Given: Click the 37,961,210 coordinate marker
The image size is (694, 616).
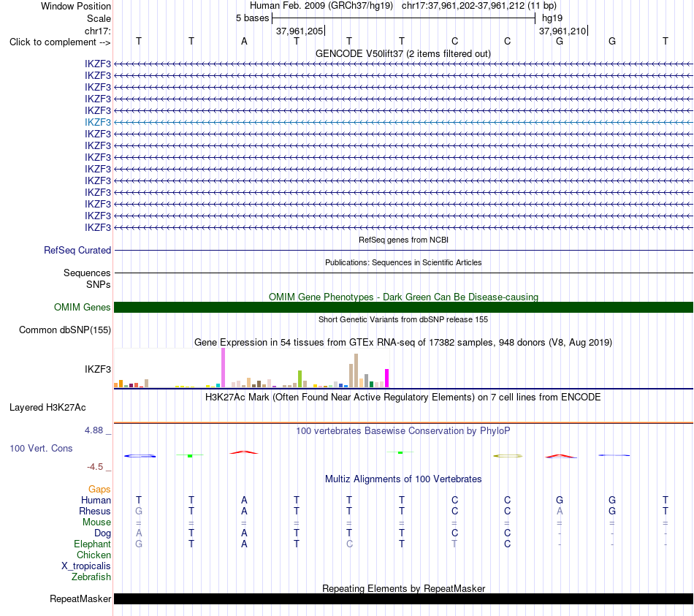Looking at the screenshot, I should tap(562, 31).
